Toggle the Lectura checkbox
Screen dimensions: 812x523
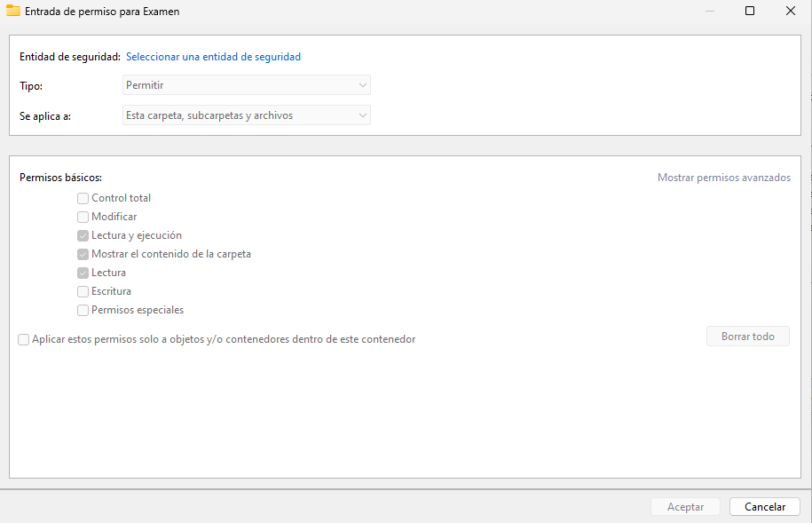point(83,273)
